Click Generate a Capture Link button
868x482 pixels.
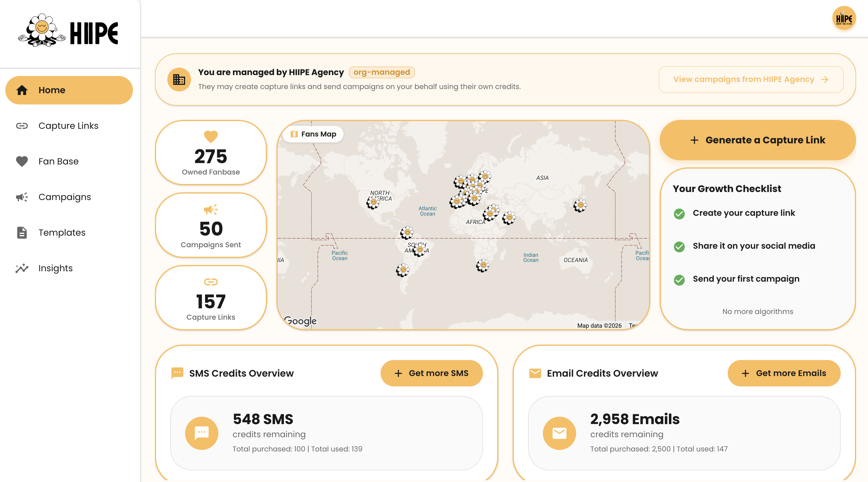coord(757,140)
